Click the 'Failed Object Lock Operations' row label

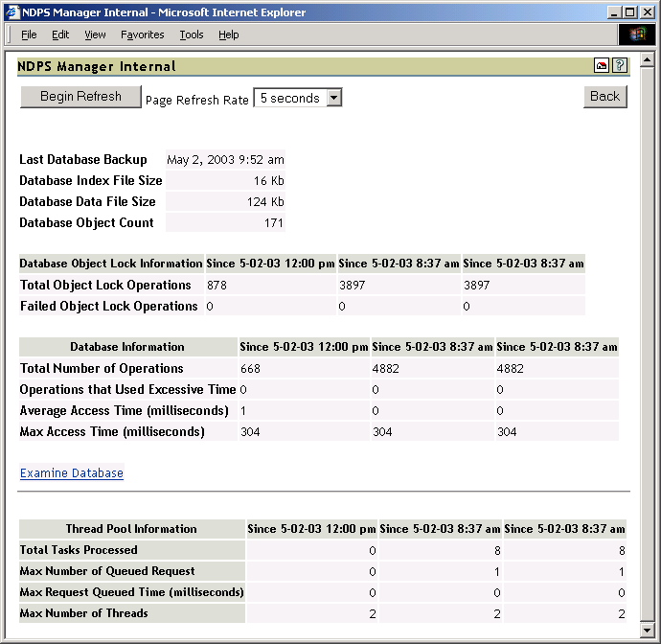click(x=109, y=306)
